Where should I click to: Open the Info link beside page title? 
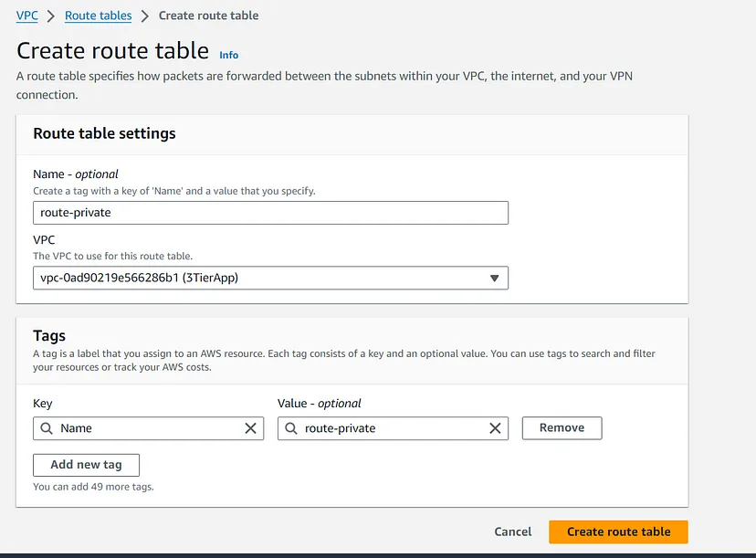click(229, 55)
